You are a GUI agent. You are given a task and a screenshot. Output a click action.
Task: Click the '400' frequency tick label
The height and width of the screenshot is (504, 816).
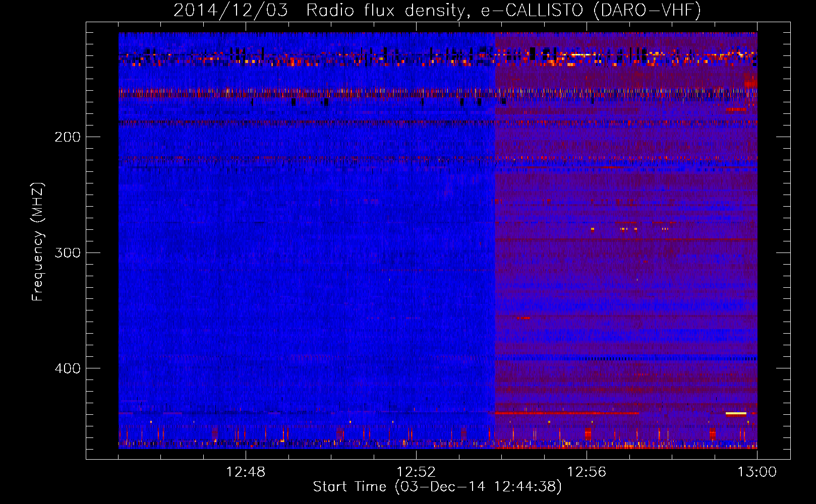click(x=68, y=368)
